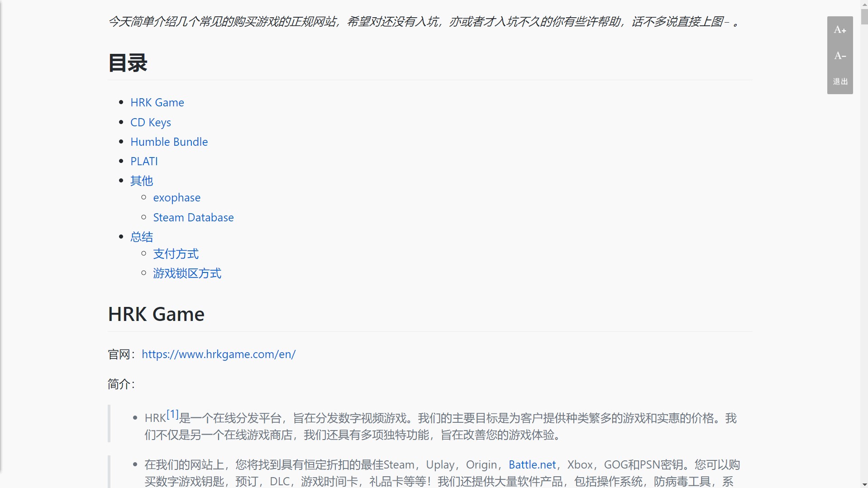Exit reading mode via 退出 button
This screenshot has width=868, height=488.
click(840, 81)
